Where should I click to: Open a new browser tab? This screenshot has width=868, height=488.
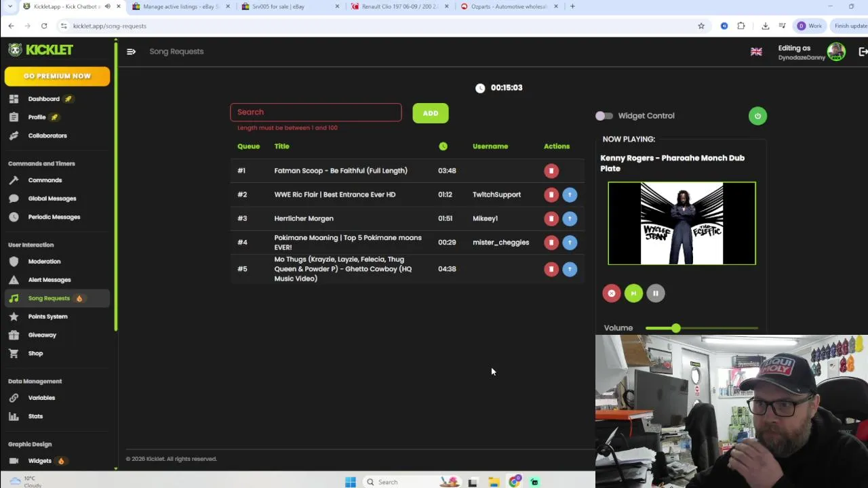tap(572, 7)
